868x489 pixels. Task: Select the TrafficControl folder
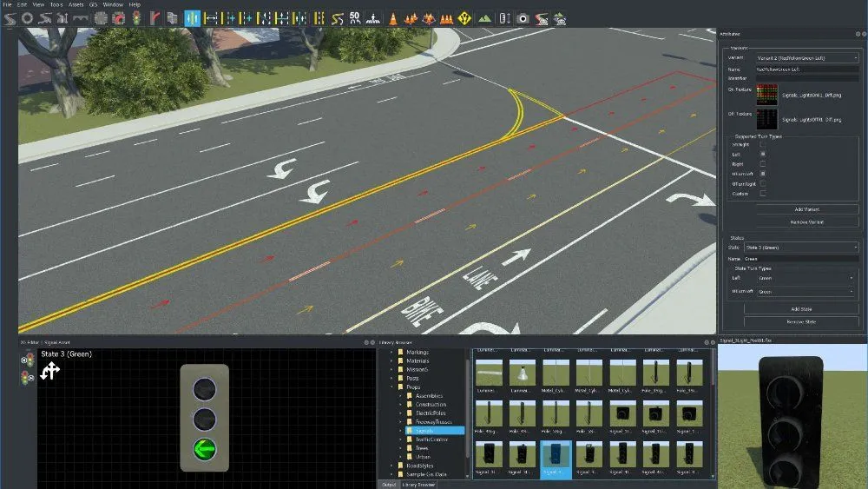431,439
